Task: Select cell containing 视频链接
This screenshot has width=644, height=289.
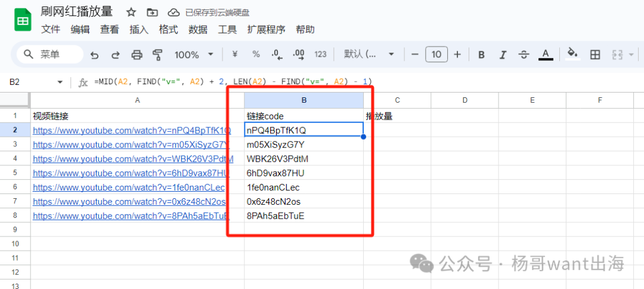Action: tap(138, 116)
